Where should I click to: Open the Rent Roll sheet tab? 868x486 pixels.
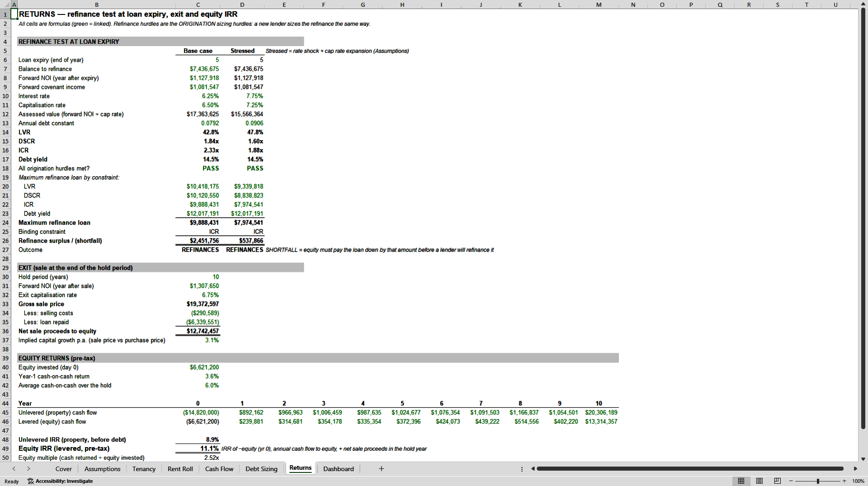pyautogui.click(x=180, y=469)
